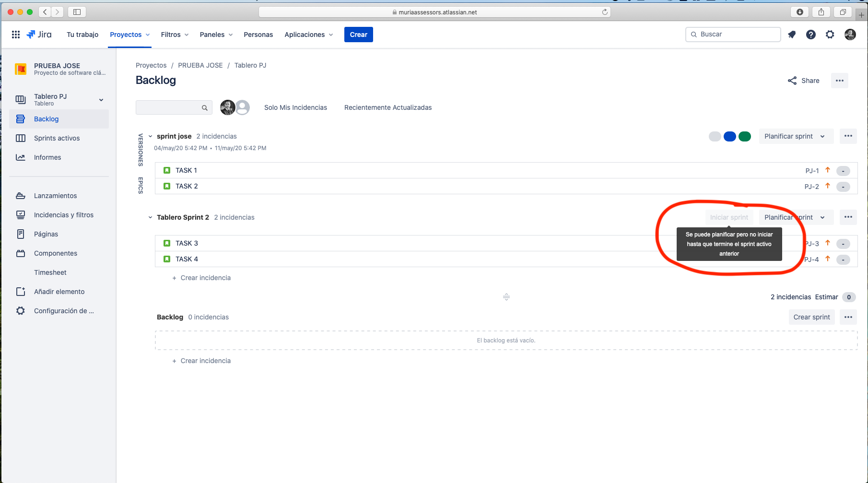Open Planificar sprint dropdown for sprint jose
The height and width of the screenshot is (483, 868).
795,136
